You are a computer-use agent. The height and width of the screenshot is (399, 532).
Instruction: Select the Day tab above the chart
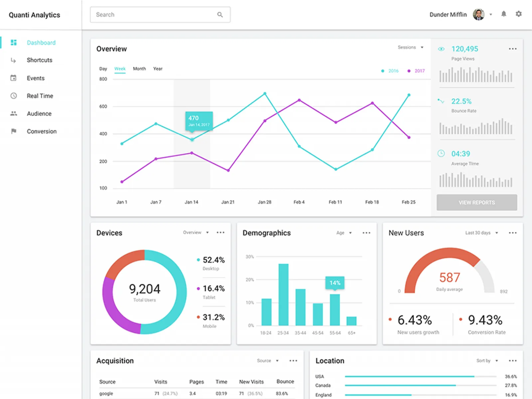[103, 69]
